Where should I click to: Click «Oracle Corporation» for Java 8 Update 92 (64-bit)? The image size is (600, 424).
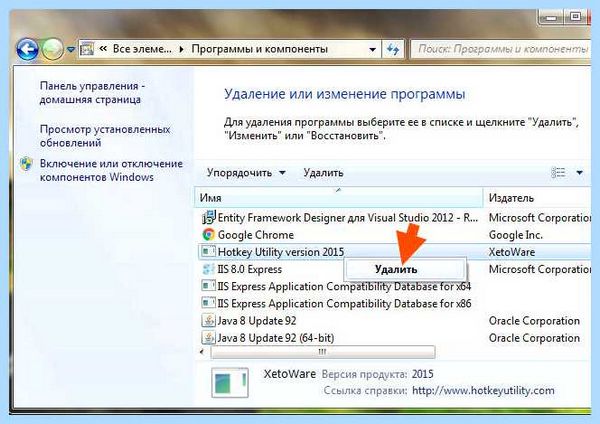click(x=534, y=338)
